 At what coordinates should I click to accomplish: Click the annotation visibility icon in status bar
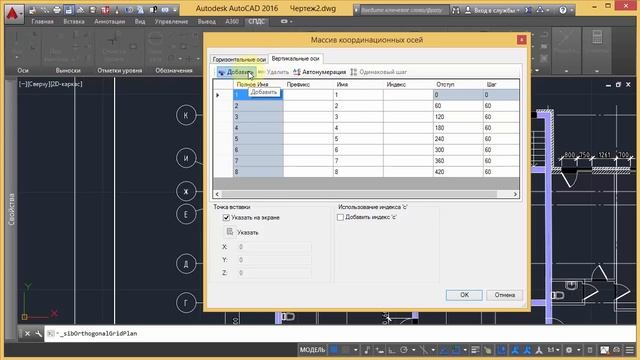click(515, 350)
